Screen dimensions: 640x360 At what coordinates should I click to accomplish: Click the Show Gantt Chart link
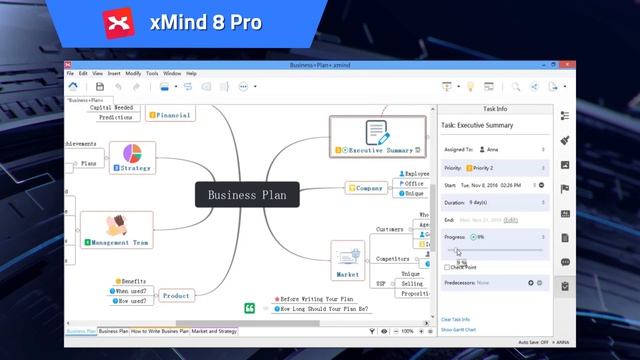[458, 329]
